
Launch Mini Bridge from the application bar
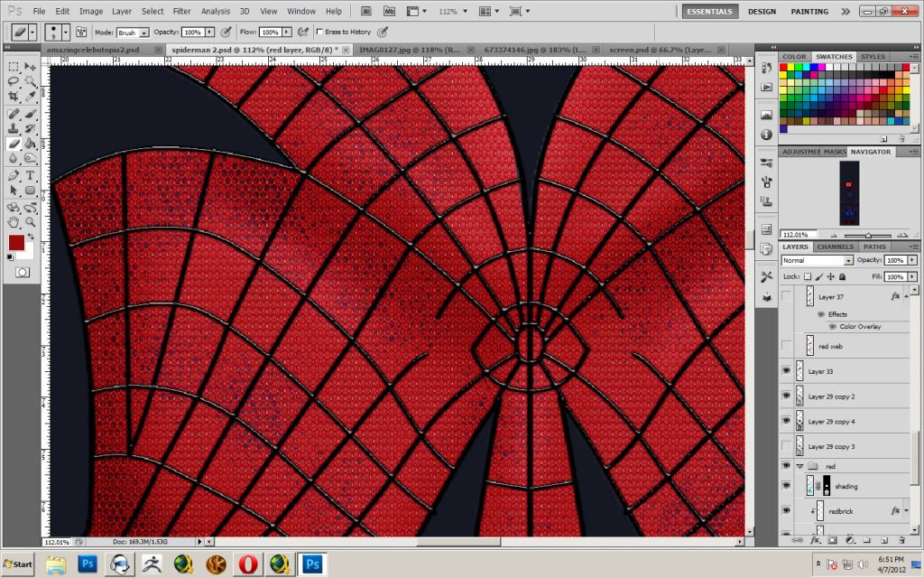[x=389, y=11]
